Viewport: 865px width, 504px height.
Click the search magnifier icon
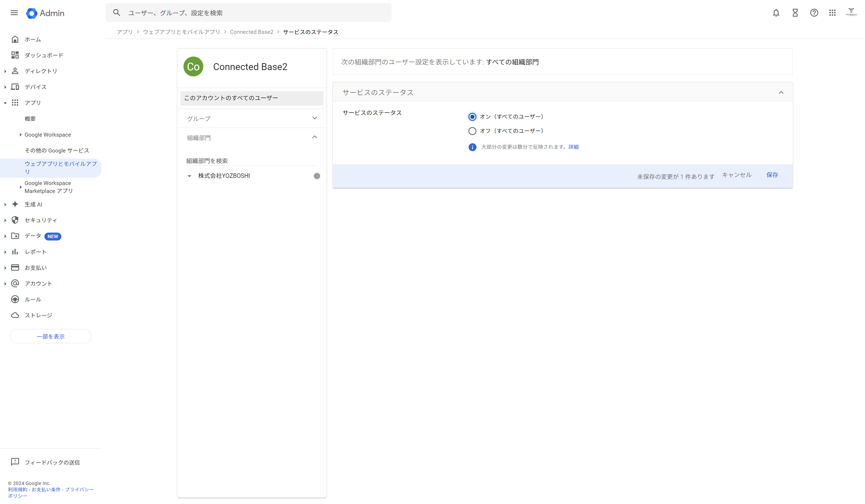pyautogui.click(x=117, y=13)
